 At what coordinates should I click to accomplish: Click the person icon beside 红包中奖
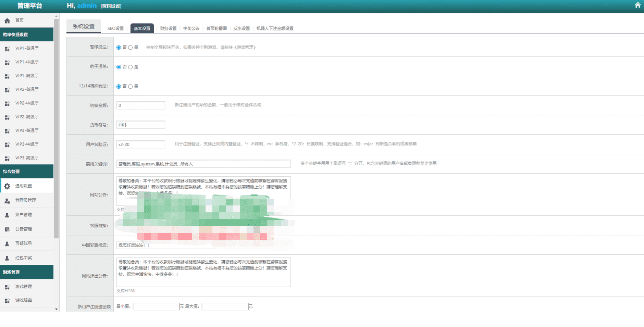pyautogui.click(x=7, y=258)
